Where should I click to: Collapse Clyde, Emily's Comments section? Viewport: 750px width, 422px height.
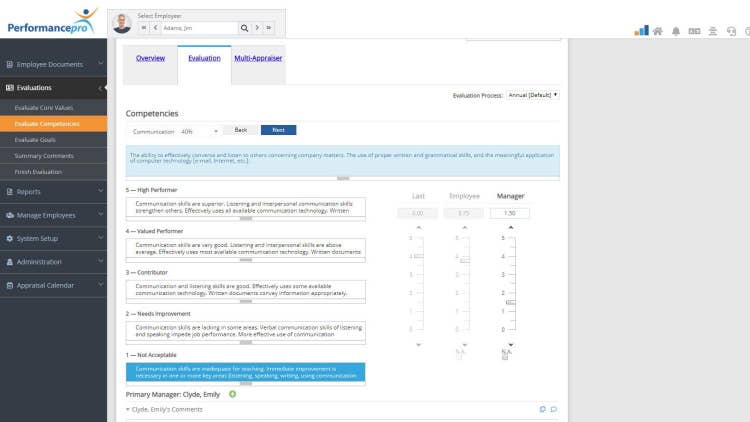128,410
